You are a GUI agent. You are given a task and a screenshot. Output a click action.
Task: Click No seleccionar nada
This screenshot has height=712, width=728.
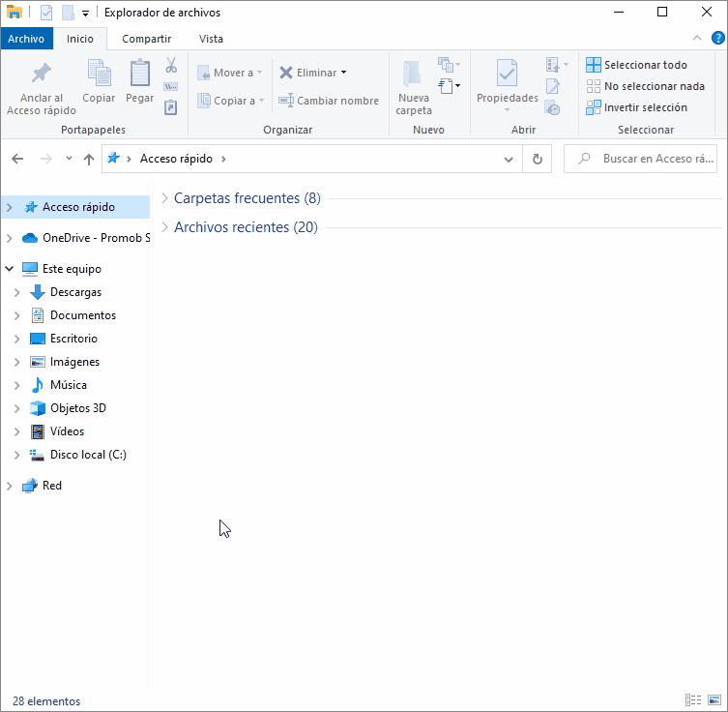click(x=645, y=86)
